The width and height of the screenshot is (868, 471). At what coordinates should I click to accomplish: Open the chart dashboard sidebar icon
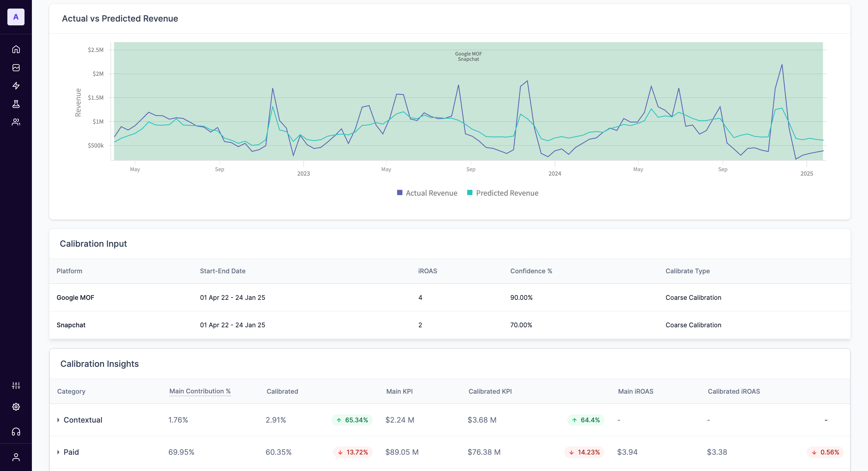(16, 68)
